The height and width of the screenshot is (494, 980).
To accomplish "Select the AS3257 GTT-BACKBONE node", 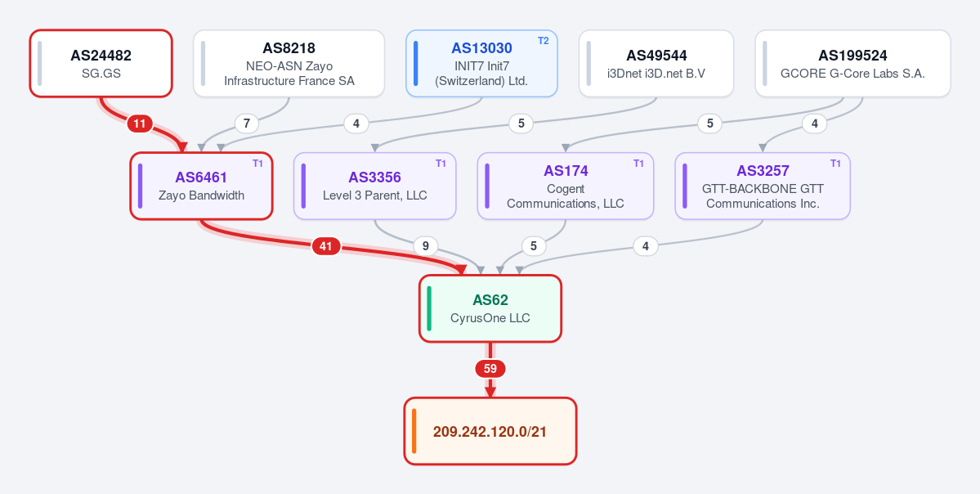I will (x=763, y=186).
